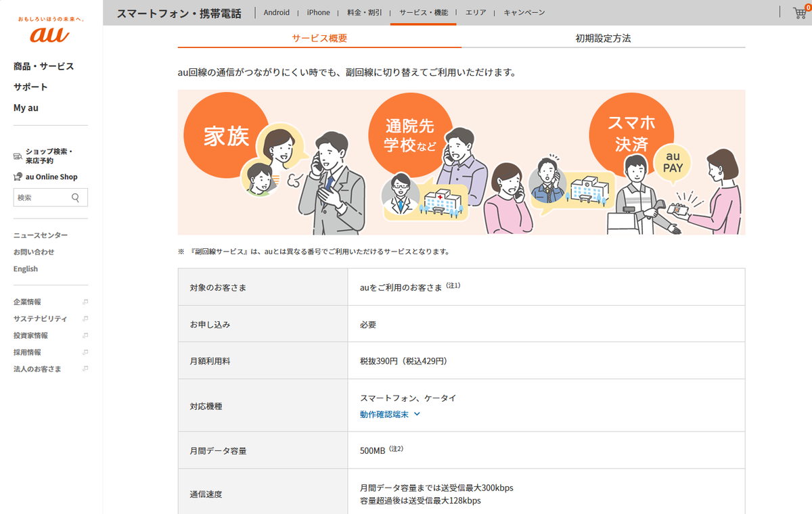This screenshot has height=514, width=812.
Task: Open the サービス・機能 menu
Action: [424, 12]
